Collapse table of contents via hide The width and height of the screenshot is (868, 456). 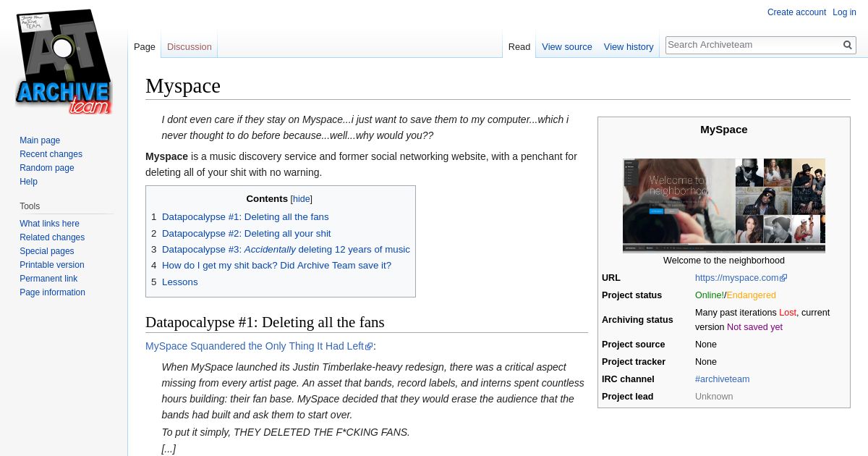pyautogui.click(x=302, y=199)
